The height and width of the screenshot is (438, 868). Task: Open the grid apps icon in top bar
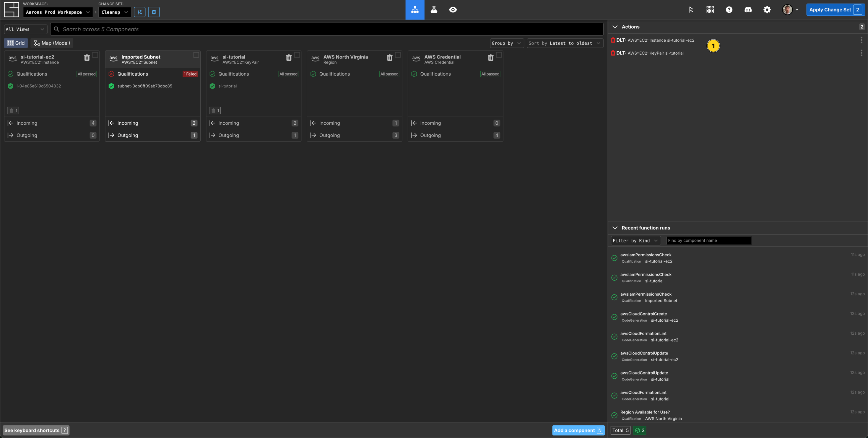tap(710, 10)
